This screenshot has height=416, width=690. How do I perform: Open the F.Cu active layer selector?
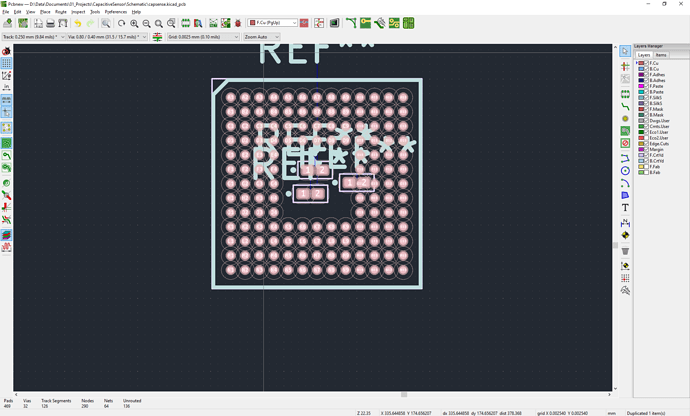pyautogui.click(x=272, y=22)
